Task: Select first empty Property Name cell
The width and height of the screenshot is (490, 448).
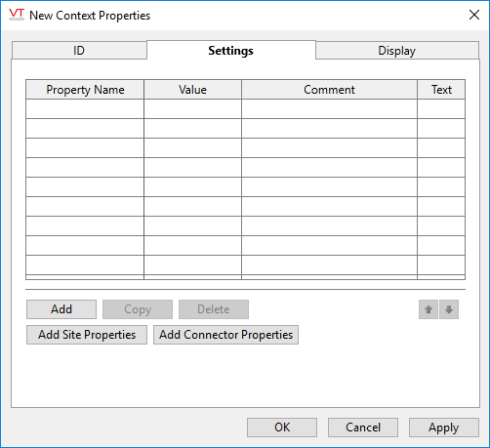Action: pos(85,109)
